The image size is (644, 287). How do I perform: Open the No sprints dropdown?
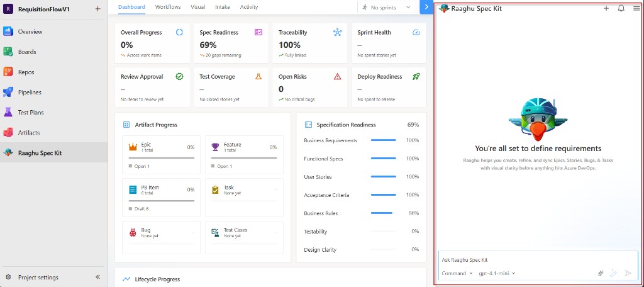click(387, 7)
